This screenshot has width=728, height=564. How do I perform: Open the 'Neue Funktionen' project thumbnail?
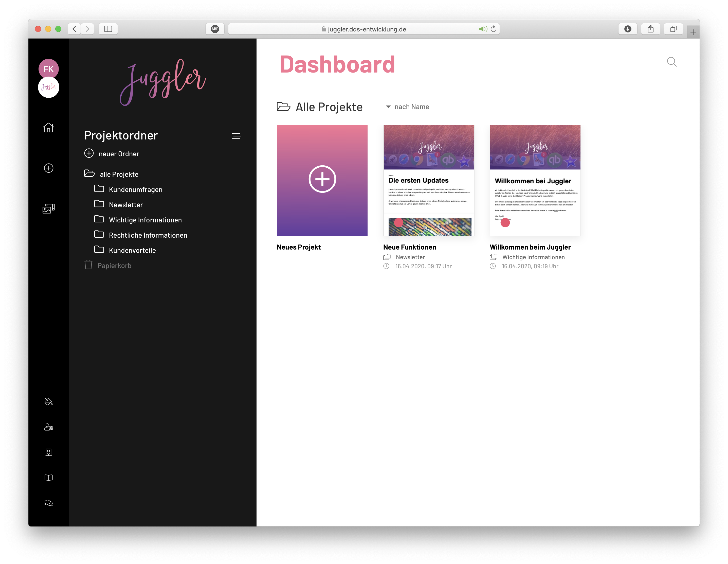(428, 181)
